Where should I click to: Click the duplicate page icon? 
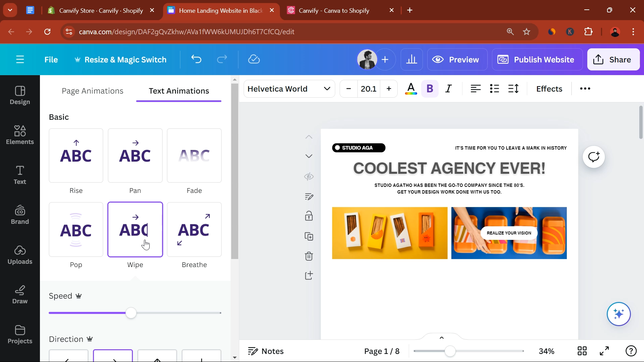[309, 237]
